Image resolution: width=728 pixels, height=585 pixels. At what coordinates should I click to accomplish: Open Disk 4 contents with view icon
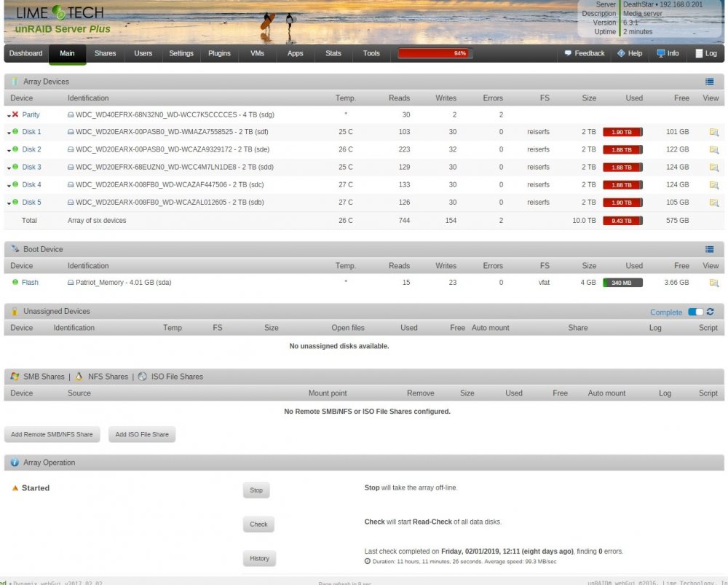[x=713, y=185]
